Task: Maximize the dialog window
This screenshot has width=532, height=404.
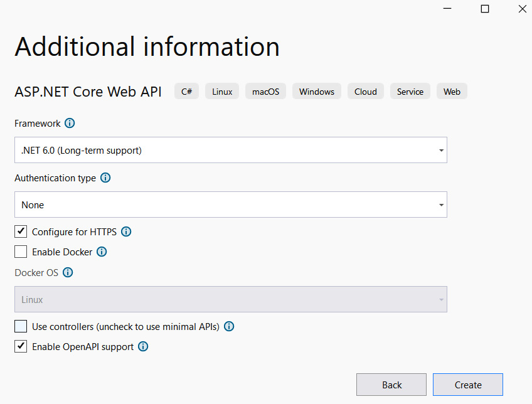Action: tap(485, 9)
